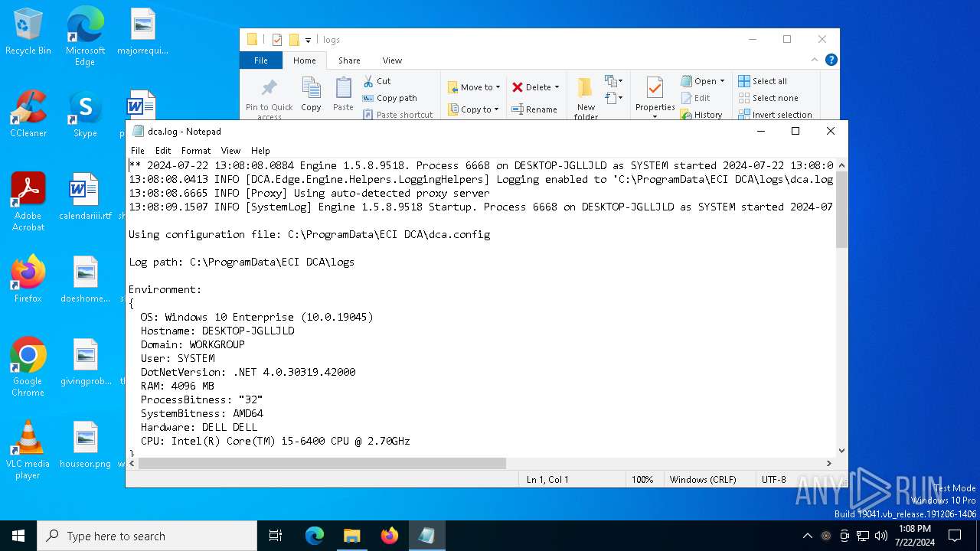980x551 pixels.
Task: Open Notepad Format menu
Action: 196,151
